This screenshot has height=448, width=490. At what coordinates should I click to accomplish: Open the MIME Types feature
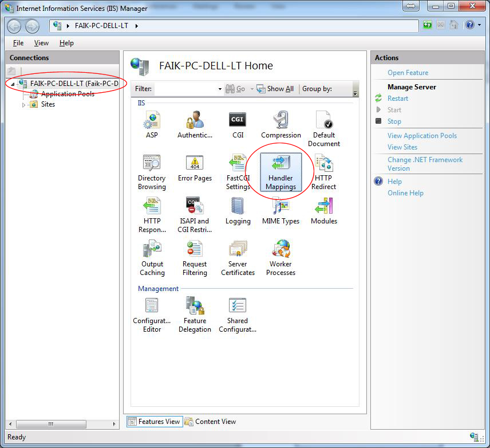(x=281, y=211)
